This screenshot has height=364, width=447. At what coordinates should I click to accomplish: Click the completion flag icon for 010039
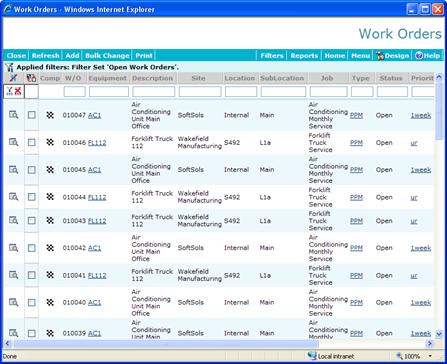50,333
